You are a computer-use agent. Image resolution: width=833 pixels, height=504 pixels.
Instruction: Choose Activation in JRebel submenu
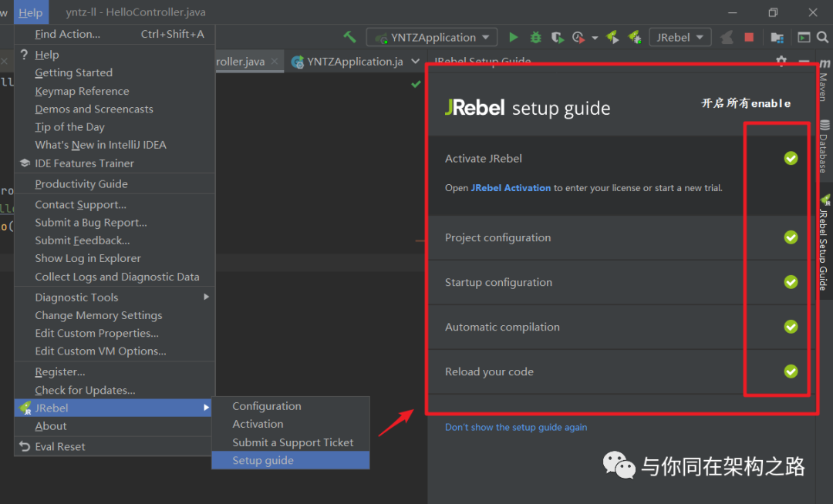(x=291, y=424)
